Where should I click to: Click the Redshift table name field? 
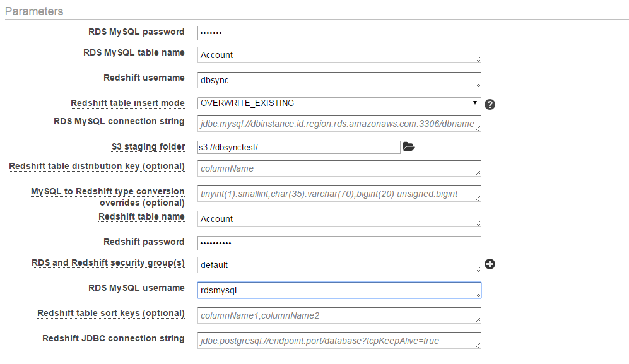point(339,219)
